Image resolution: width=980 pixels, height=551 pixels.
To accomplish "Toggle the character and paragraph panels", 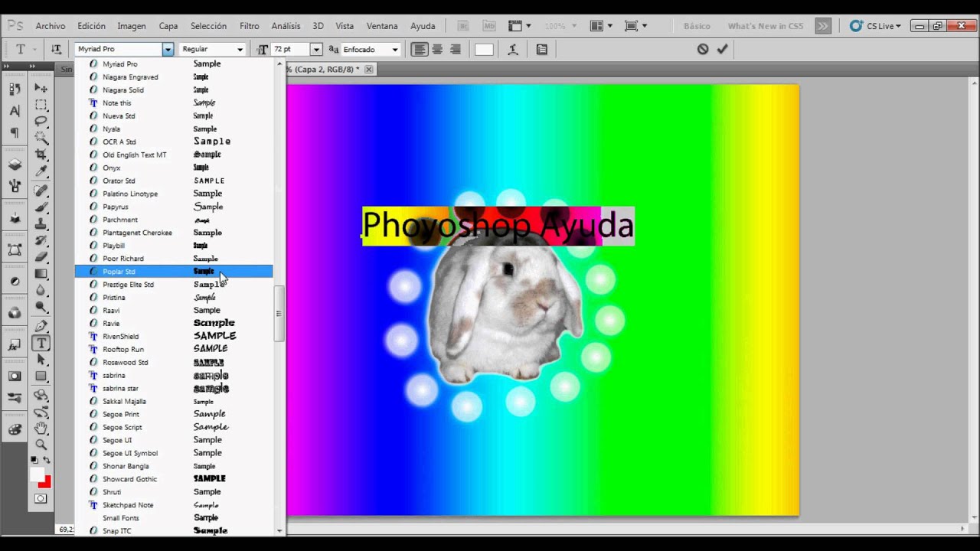I will point(542,49).
